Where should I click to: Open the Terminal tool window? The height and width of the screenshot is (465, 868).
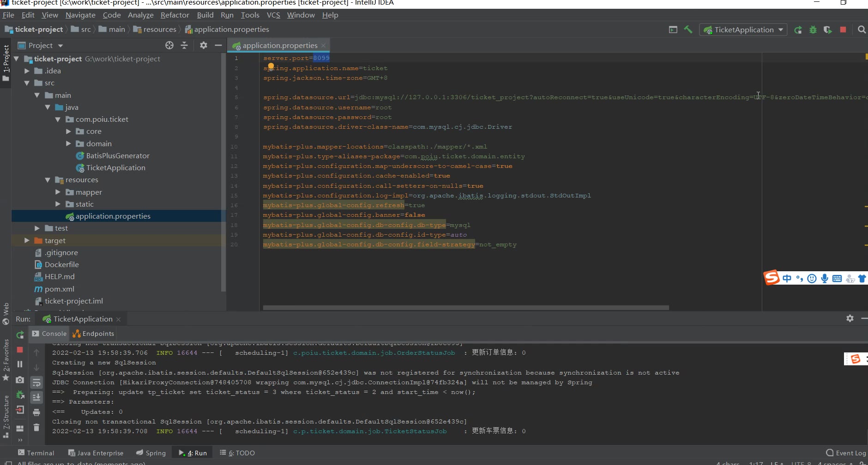click(36, 453)
